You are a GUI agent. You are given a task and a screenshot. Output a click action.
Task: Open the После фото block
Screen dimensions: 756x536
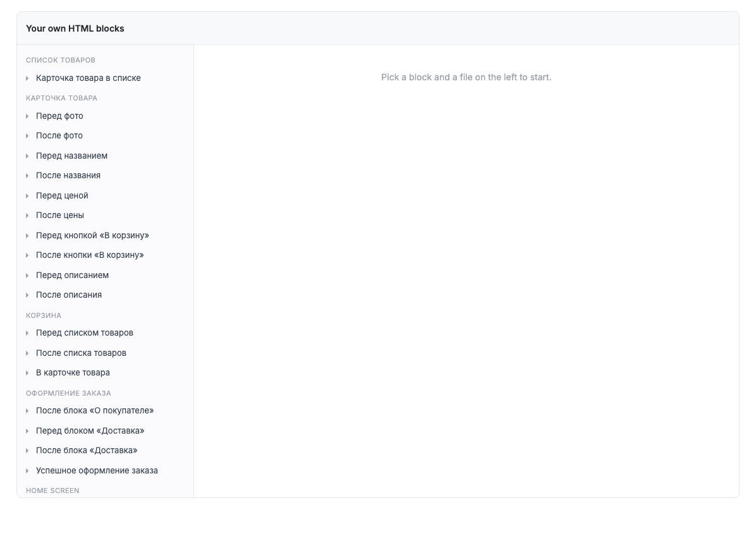[59, 136]
